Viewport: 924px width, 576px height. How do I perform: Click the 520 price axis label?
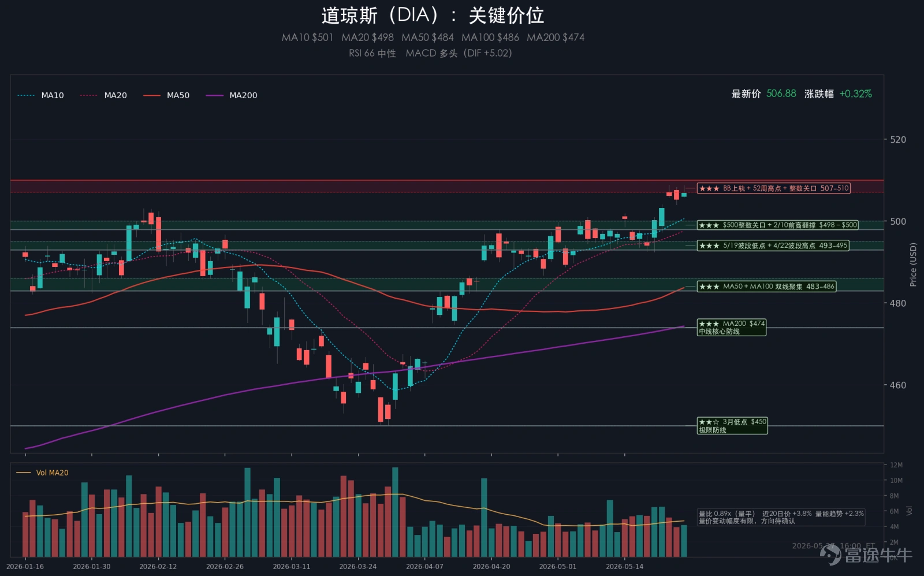(x=898, y=140)
